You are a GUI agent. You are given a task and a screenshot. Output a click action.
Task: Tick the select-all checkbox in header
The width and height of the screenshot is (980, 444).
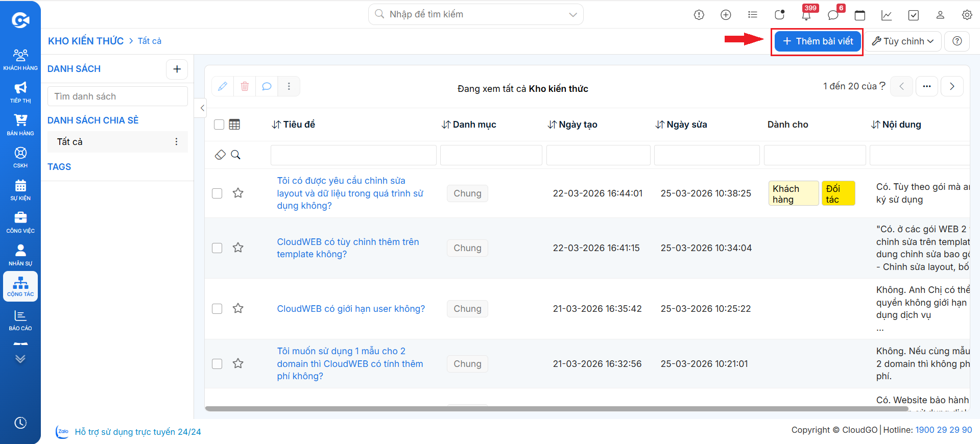click(219, 125)
